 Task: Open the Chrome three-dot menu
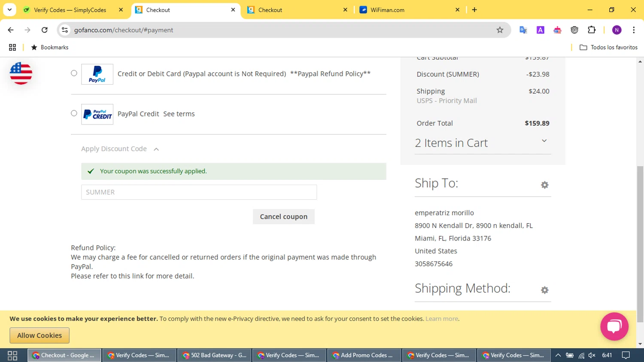(x=634, y=30)
